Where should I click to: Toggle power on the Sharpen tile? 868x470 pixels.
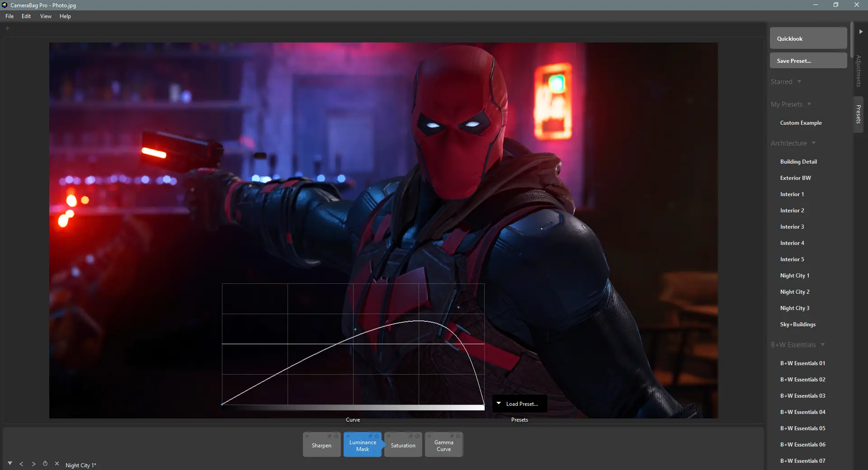(x=336, y=436)
